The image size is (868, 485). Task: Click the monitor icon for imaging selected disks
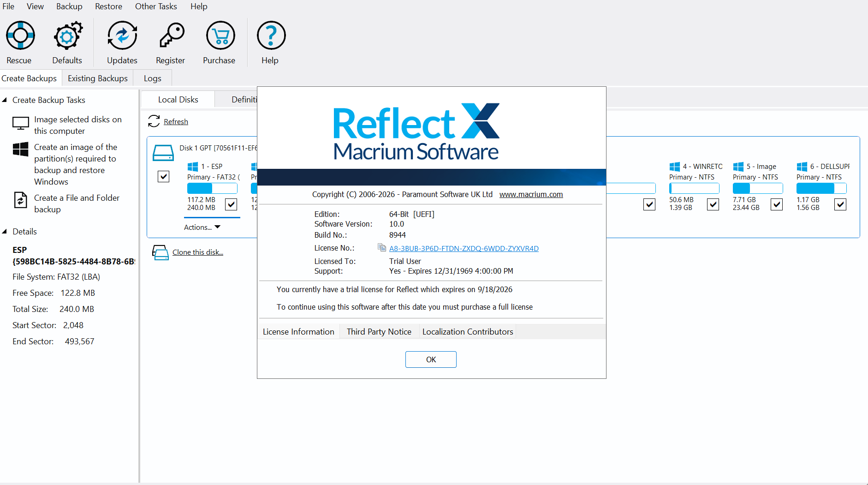click(21, 123)
